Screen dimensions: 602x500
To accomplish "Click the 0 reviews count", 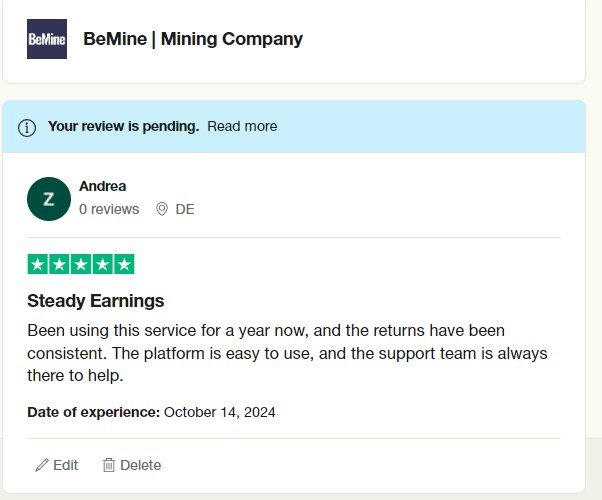I will (109, 209).
